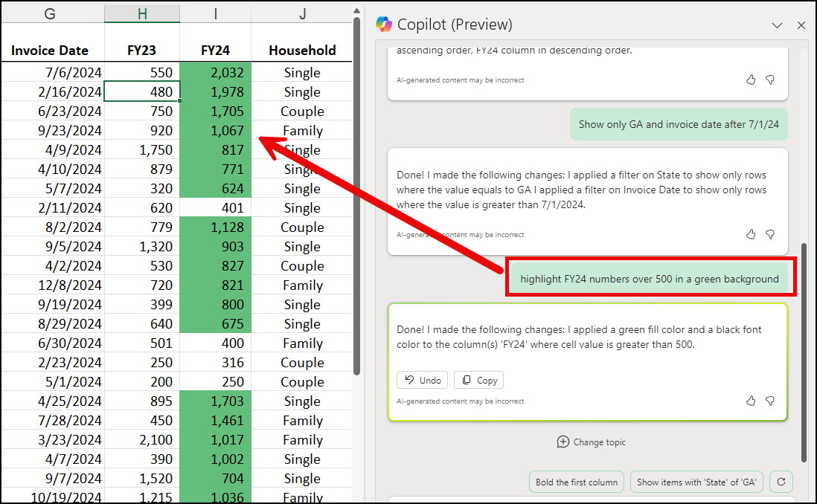Give thumbs down to the green-highlight response
The height and width of the screenshot is (504, 817).
point(770,401)
